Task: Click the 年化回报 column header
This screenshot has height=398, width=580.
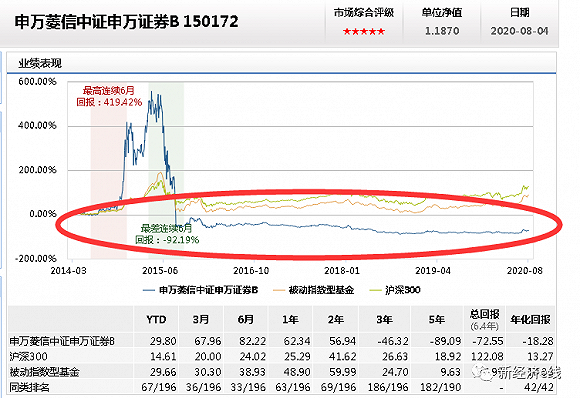Action: (530, 319)
